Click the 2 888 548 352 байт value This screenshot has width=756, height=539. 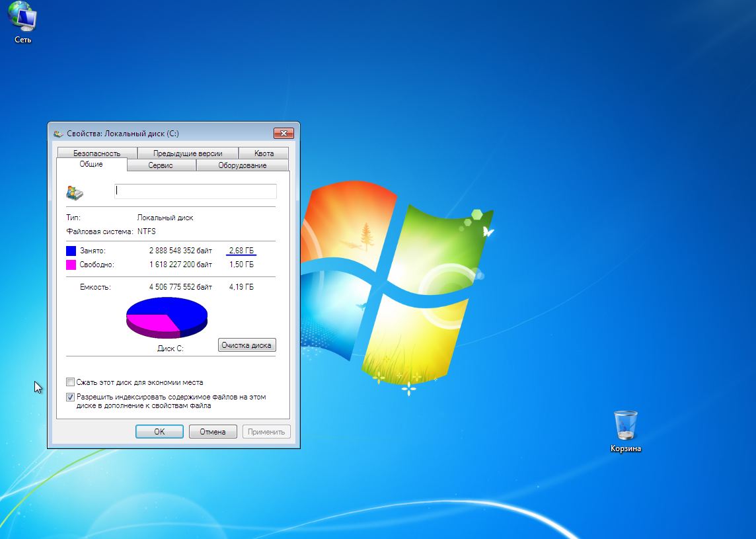click(180, 251)
